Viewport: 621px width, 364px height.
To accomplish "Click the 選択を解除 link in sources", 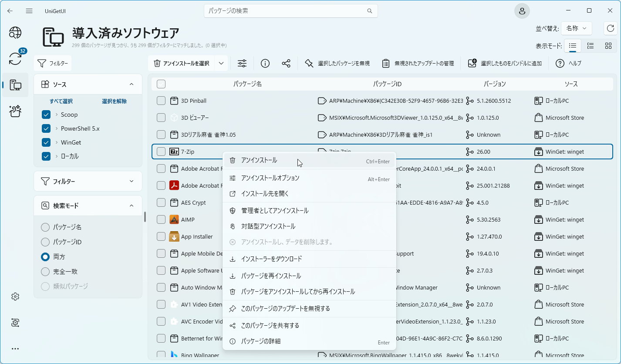I will tap(114, 101).
